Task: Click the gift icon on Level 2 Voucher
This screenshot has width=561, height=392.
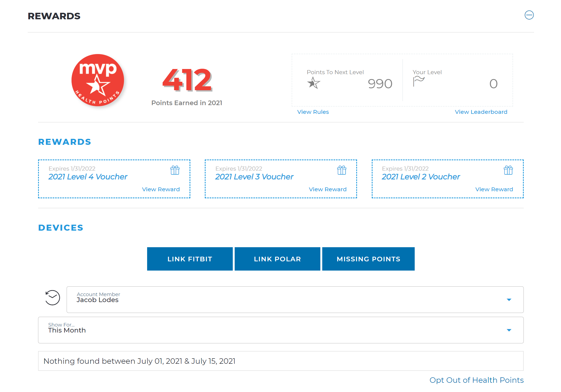Action: 508,170
